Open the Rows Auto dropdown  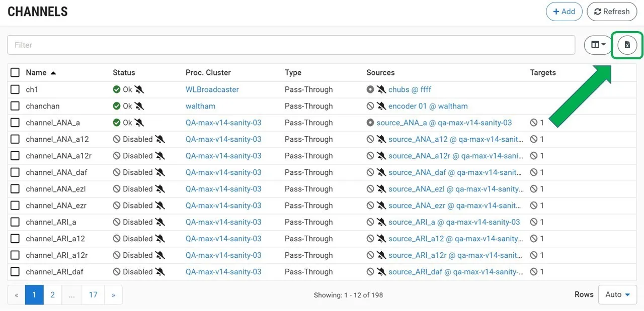[617, 295]
